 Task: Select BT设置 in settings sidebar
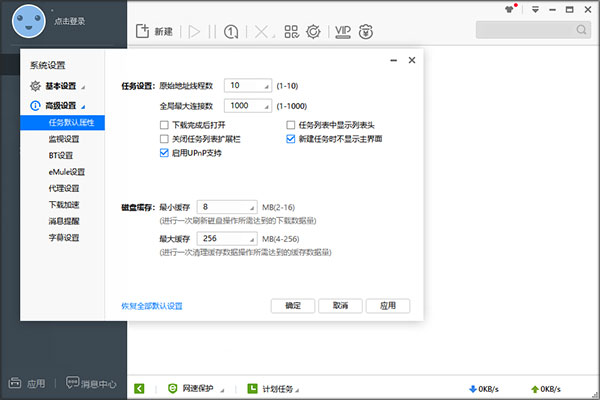(62, 155)
